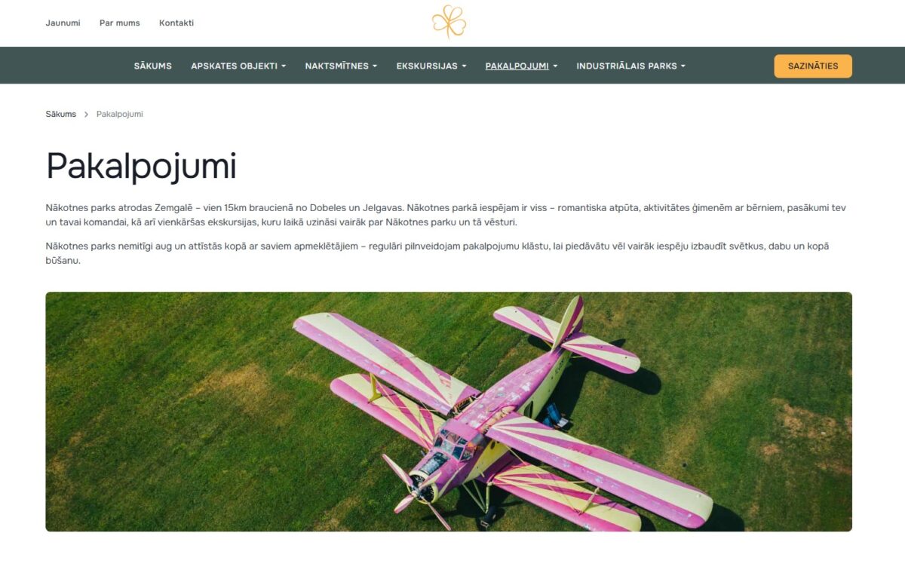Select Sākums in the main navigation

pos(153,66)
